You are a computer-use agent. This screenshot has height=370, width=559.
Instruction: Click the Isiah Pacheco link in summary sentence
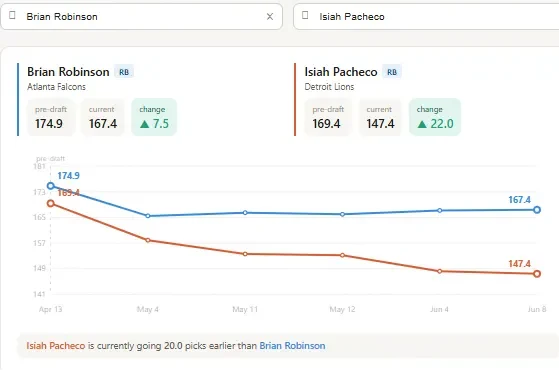(x=56, y=346)
